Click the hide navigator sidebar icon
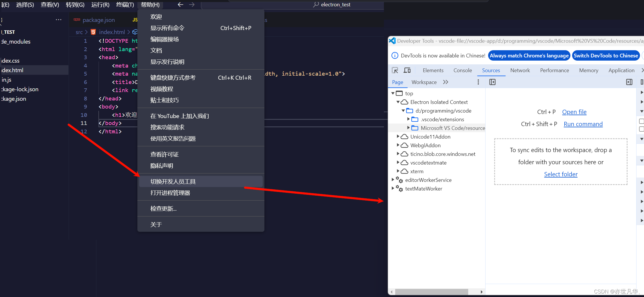This screenshot has width=644, height=297. 492,82
